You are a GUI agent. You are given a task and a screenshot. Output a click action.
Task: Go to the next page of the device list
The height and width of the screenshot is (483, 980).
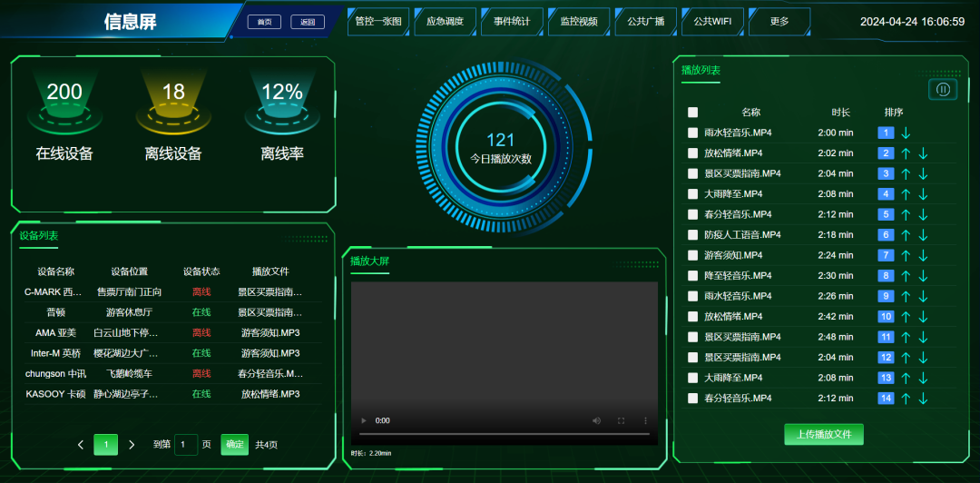132,445
